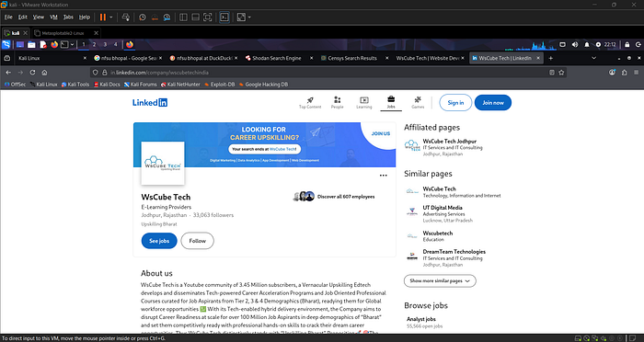Follow WsCube Tech company
Viewport: 644px width, 342px height.
click(197, 241)
